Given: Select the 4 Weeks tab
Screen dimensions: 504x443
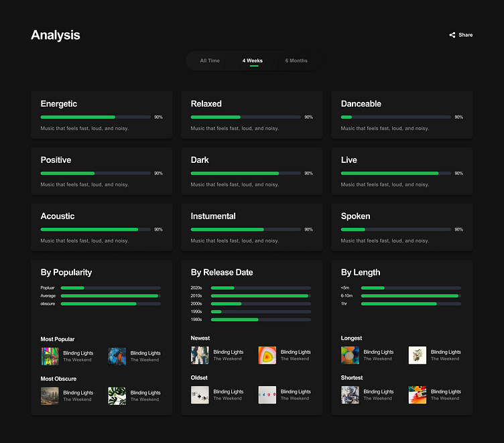Looking at the screenshot, I should coord(253,61).
